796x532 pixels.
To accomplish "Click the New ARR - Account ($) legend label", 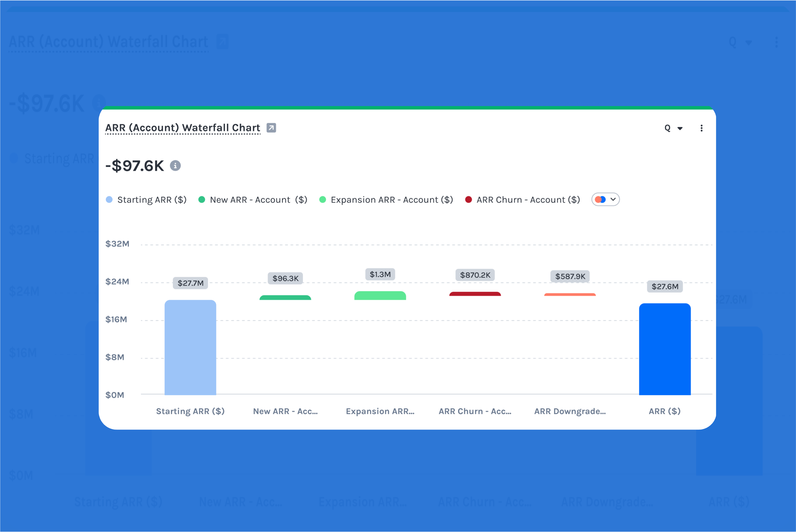I will coord(259,199).
